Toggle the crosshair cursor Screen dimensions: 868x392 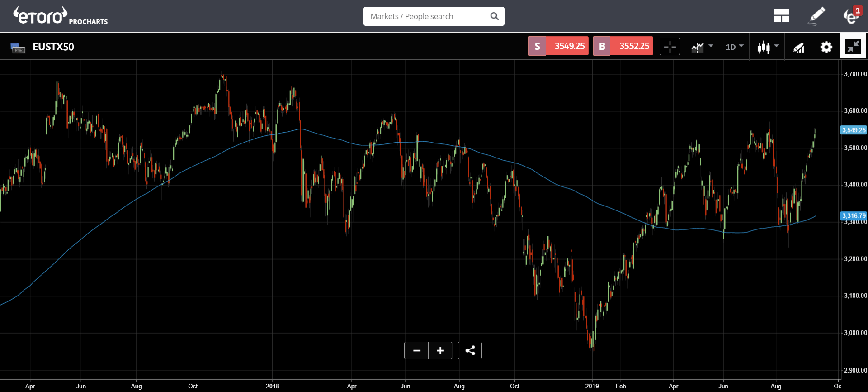pyautogui.click(x=670, y=46)
